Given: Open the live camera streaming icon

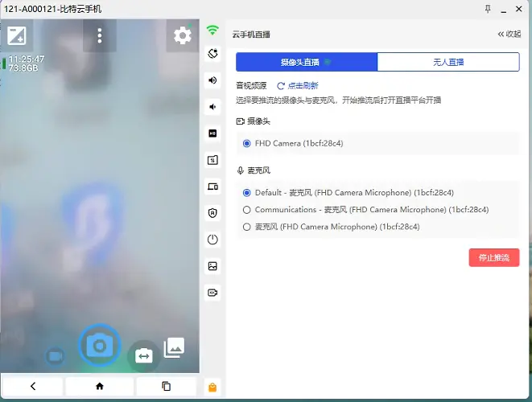Looking at the screenshot, I should coord(212,293).
